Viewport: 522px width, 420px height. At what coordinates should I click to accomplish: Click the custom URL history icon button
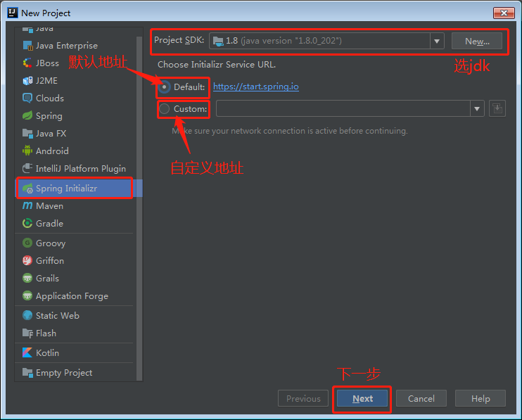pos(497,108)
